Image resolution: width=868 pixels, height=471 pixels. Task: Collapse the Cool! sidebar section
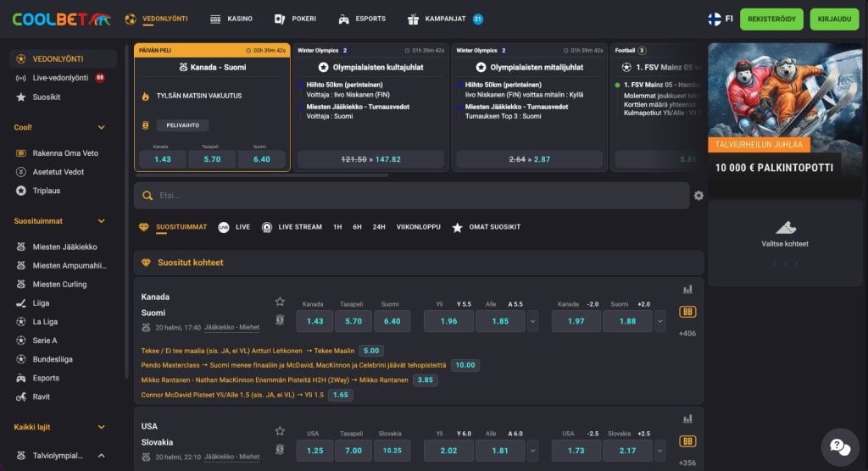click(102, 127)
